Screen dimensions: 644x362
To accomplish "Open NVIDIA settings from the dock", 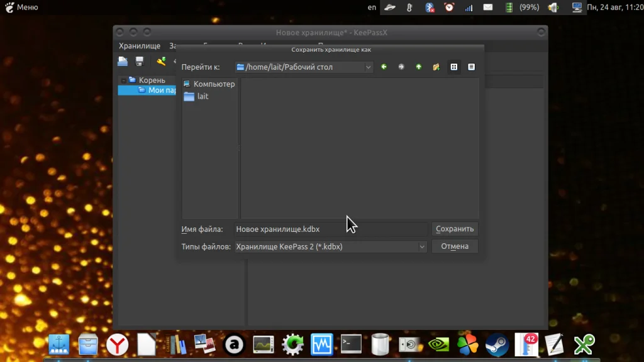I will [x=438, y=344].
